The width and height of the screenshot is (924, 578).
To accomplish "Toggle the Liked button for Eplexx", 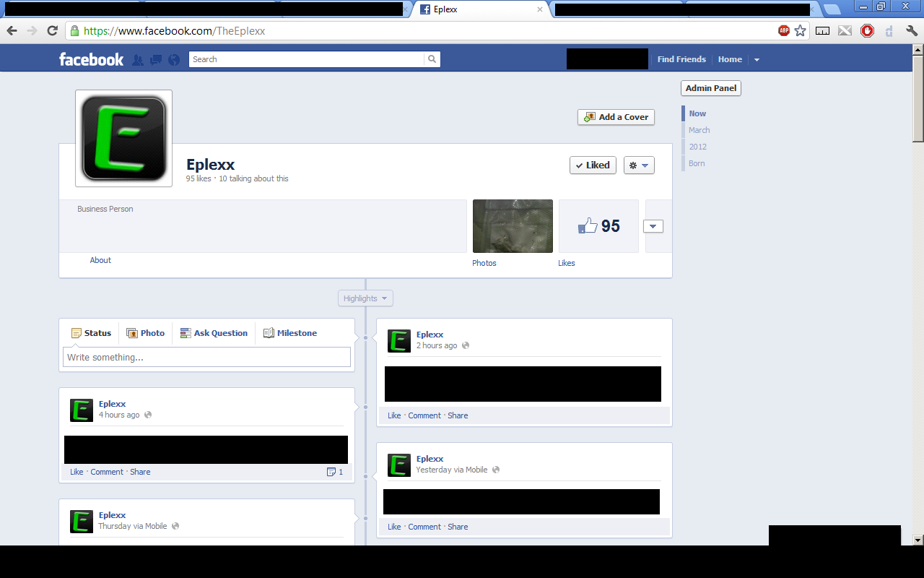I will click(593, 165).
